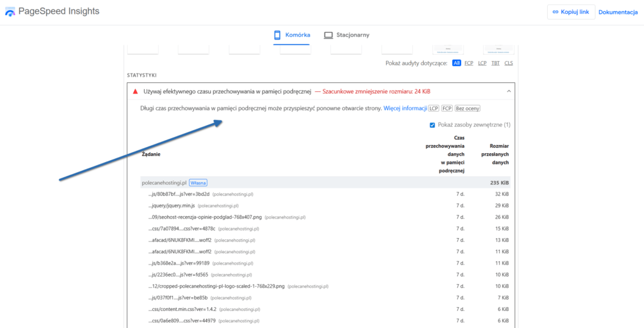Screen dimensions: 644x328
Task: Click the FCP tag next to Więcej informacji
Action: (x=447, y=109)
